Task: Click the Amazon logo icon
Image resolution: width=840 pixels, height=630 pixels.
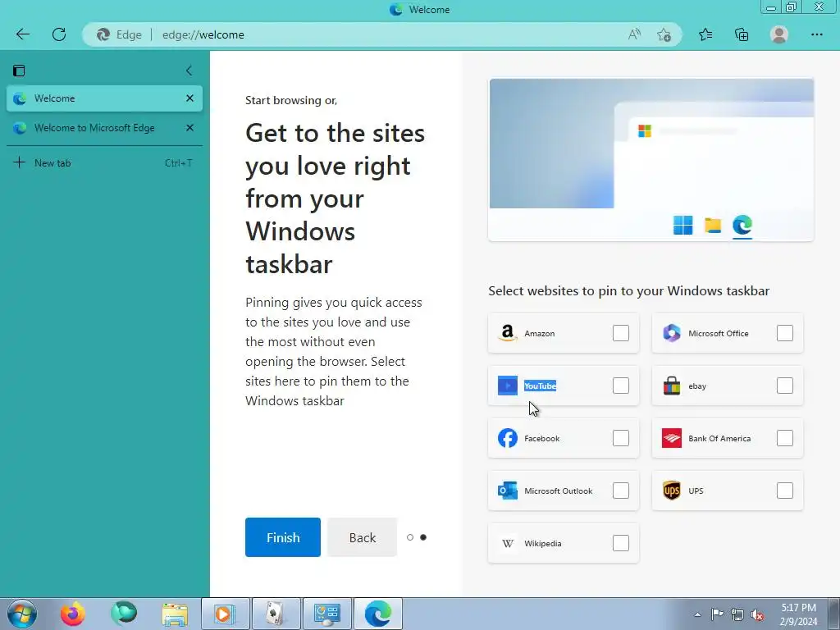Action: [x=507, y=333]
